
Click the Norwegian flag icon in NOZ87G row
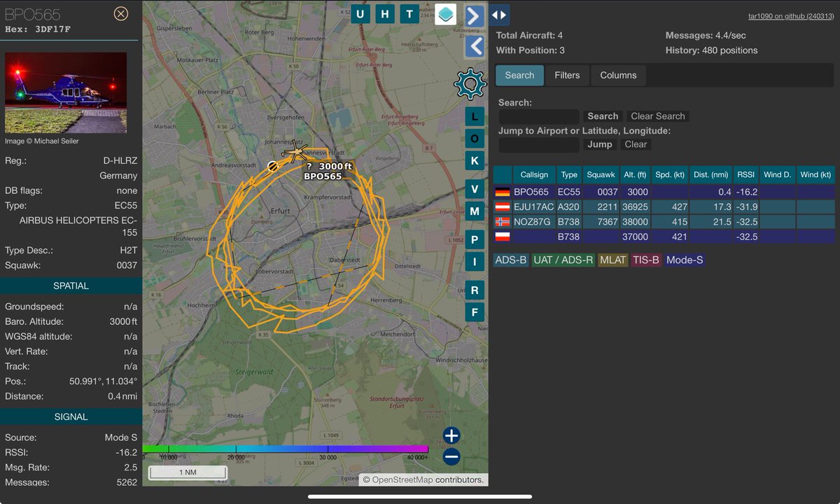tap(503, 222)
